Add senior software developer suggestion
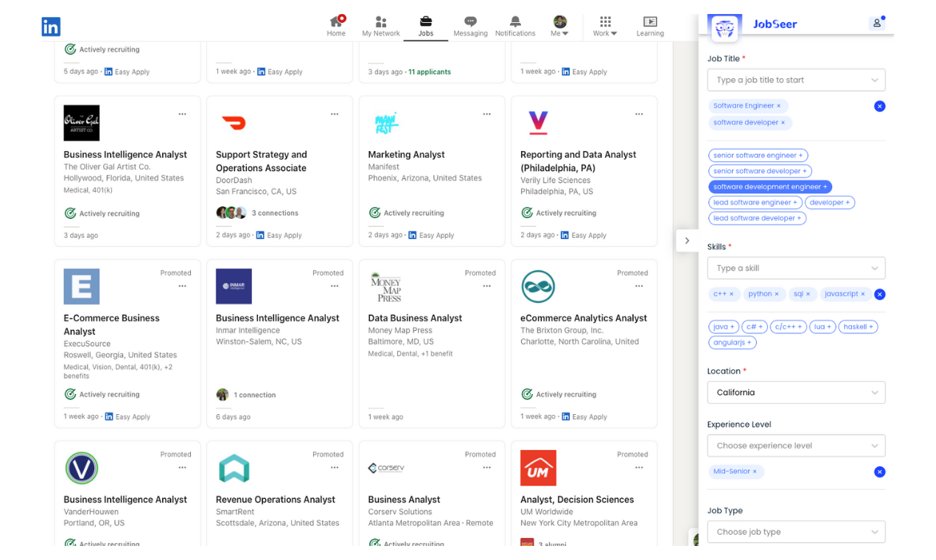936x560 pixels. pyautogui.click(x=760, y=171)
